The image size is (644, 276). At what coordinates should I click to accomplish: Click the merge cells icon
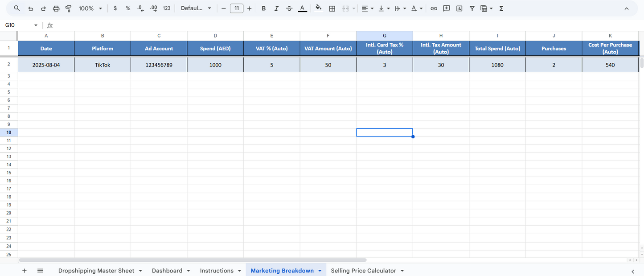(345, 8)
